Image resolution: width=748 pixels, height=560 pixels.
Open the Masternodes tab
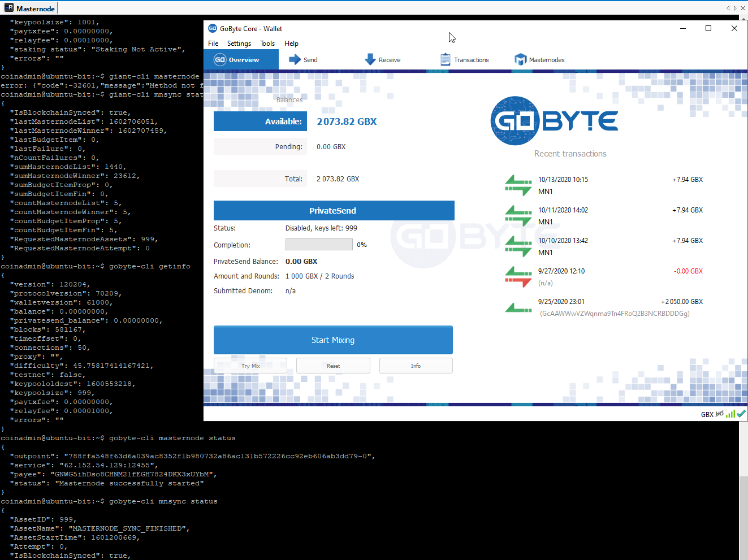(x=539, y=59)
